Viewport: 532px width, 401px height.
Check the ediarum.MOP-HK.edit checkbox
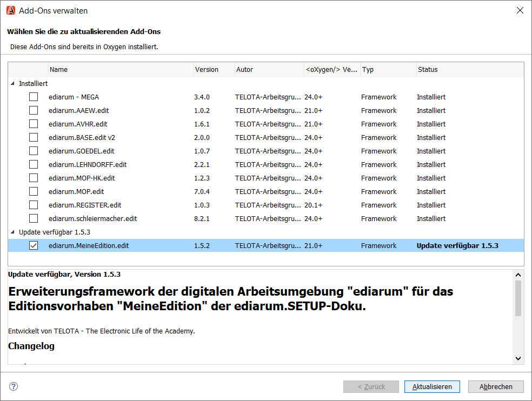(34, 178)
